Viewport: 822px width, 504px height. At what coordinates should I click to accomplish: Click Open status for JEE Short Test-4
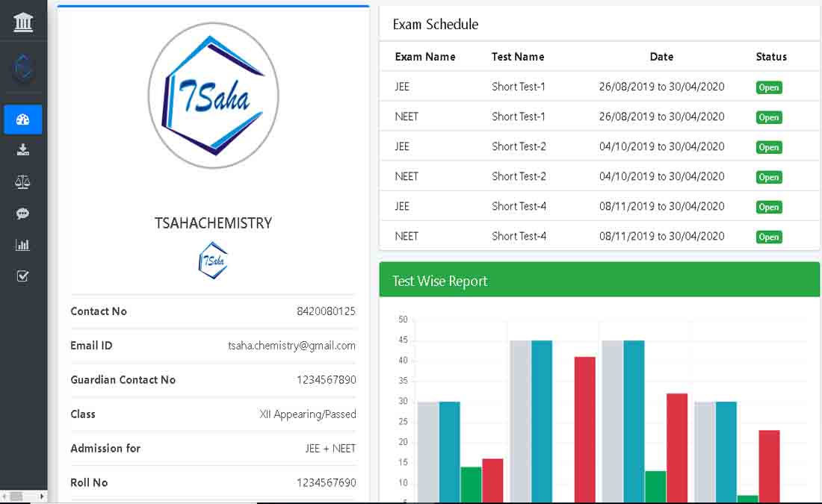(x=768, y=207)
